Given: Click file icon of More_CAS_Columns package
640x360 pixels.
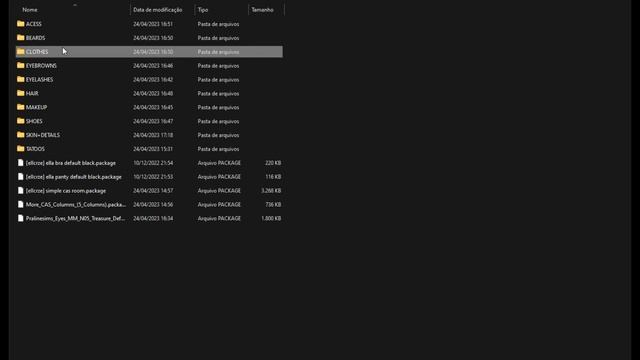Looking at the screenshot, I should click(x=20, y=204).
